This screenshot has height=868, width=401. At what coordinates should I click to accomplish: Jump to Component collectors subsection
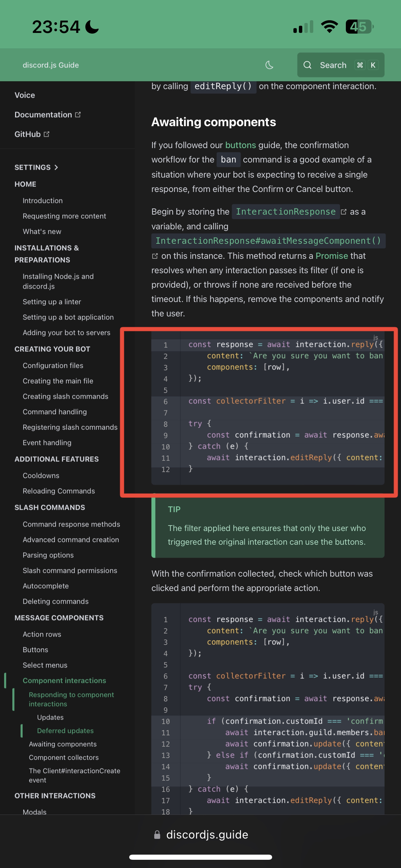tap(64, 757)
